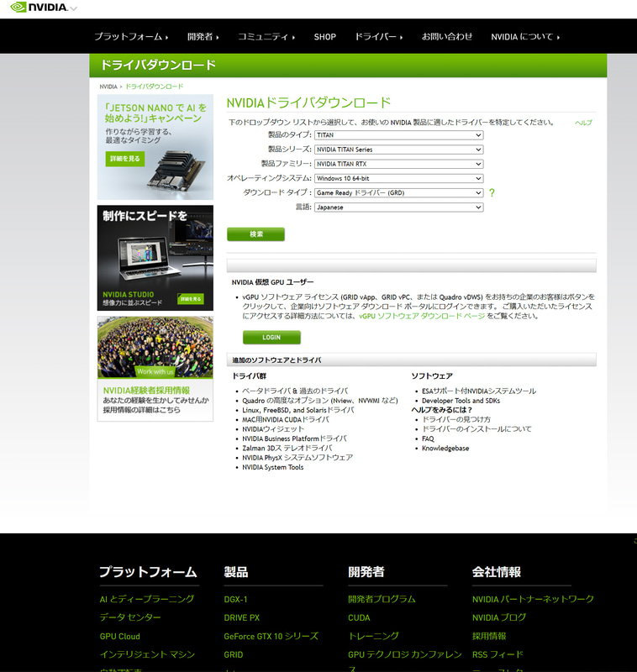Open the Work with us recruitment banner image

tap(155, 347)
